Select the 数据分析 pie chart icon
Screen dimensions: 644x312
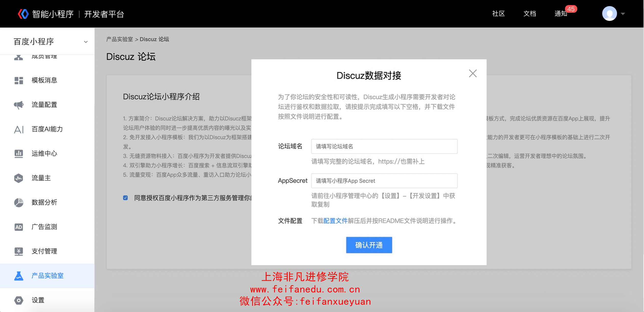click(x=19, y=203)
